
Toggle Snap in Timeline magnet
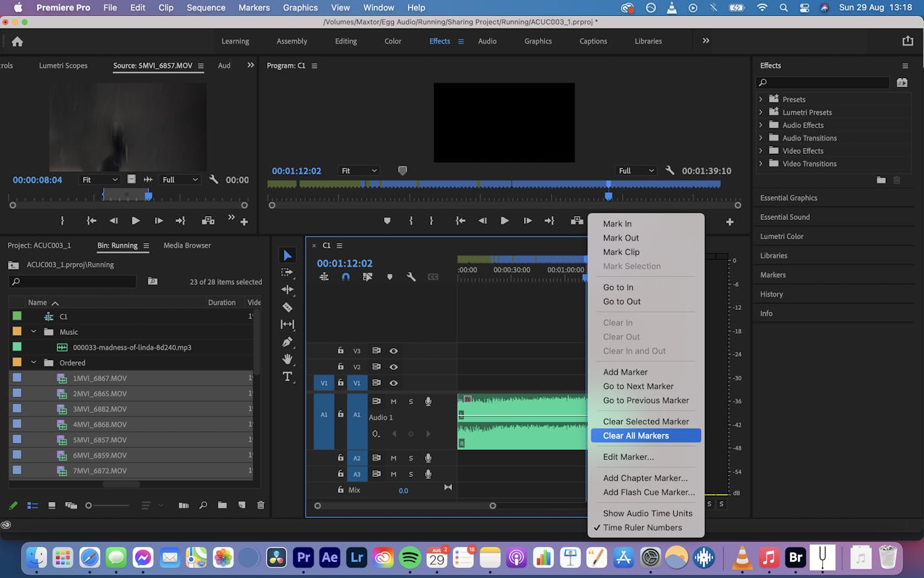coord(346,277)
